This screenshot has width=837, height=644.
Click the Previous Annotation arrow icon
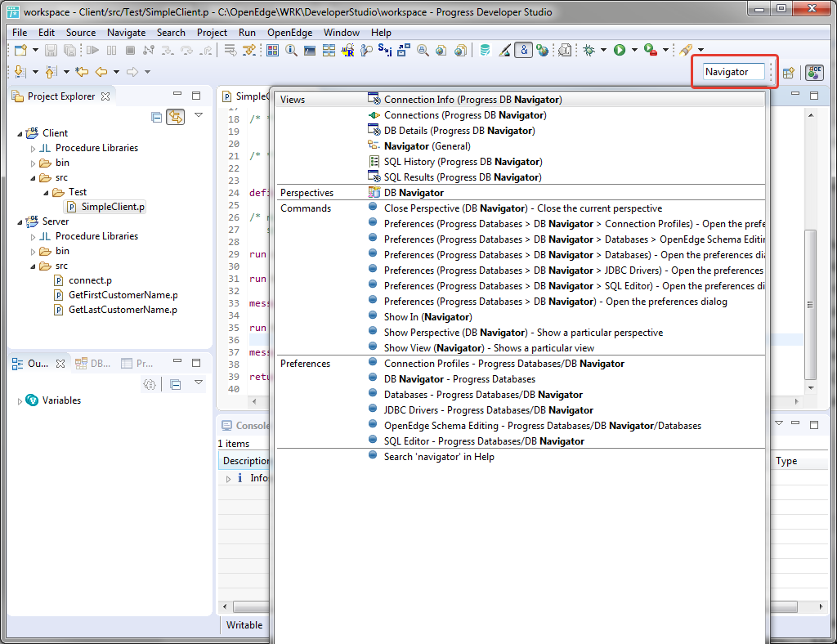tap(51, 71)
